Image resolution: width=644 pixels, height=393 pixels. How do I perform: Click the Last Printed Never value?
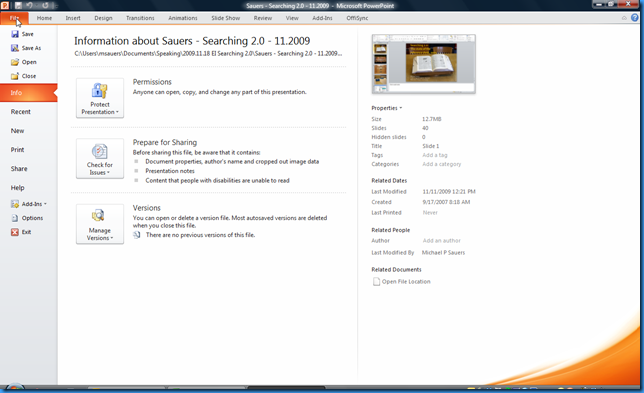click(x=430, y=213)
